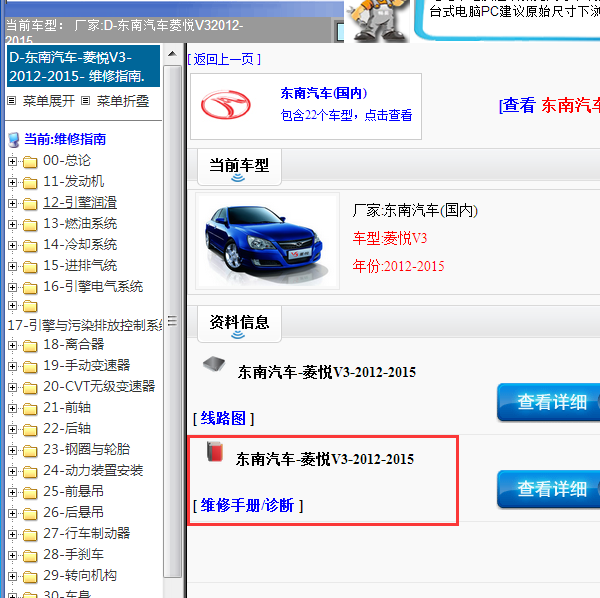Click the 车型:菱悦V3 red text
This screenshot has width=600, height=598.
click(x=390, y=238)
